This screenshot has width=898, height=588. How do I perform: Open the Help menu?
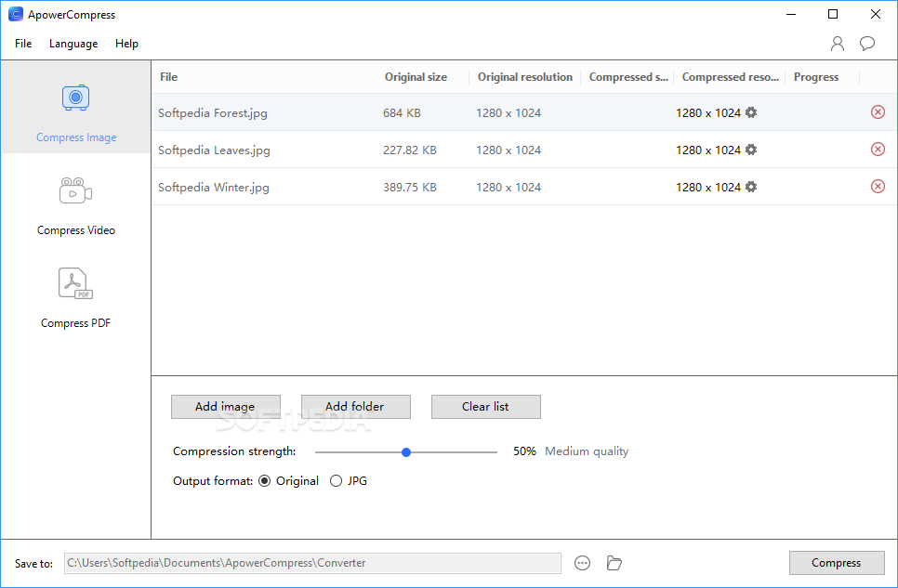click(x=126, y=44)
